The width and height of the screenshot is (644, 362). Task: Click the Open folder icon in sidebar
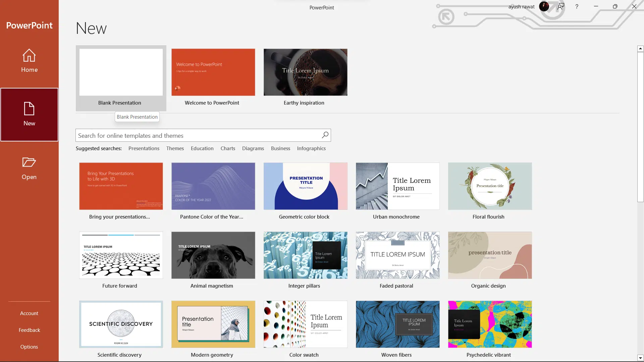pos(29,163)
